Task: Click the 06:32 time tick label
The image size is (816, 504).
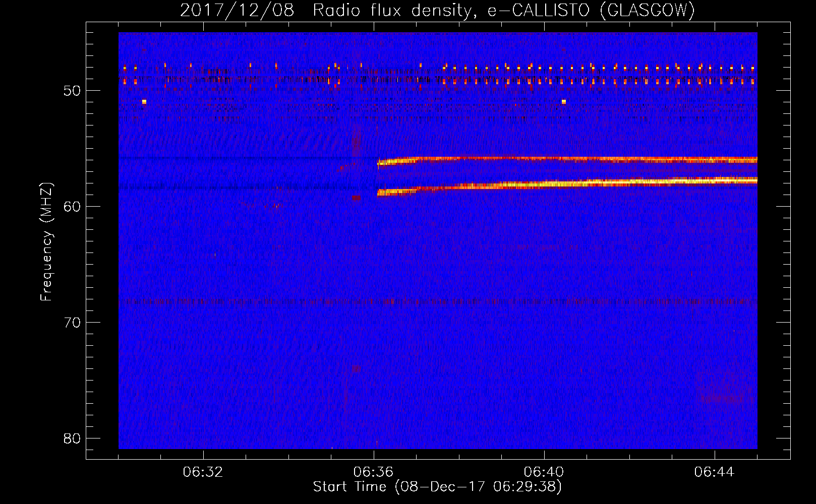Action: pos(203,472)
